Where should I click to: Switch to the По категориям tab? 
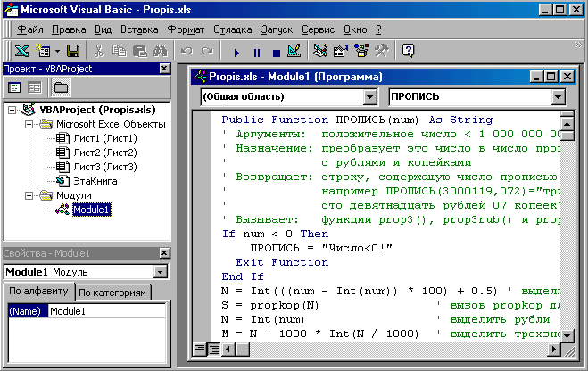(112, 293)
